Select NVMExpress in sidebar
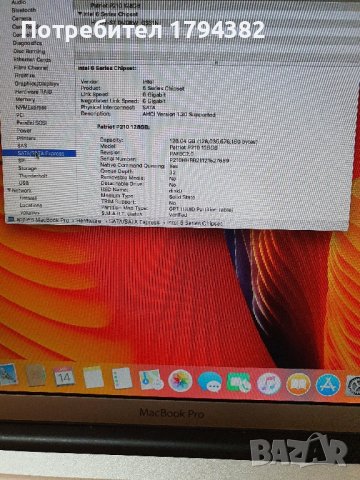The height and width of the screenshot is (480, 360). (31, 107)
